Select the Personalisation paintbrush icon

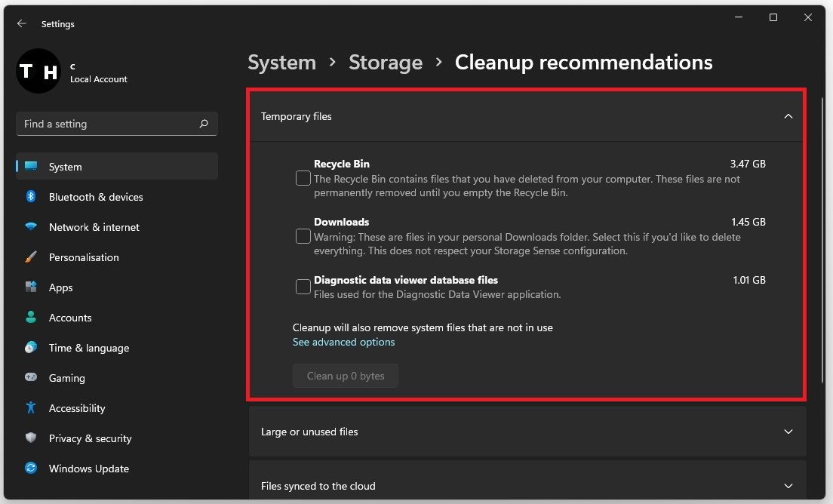point(31,257)
